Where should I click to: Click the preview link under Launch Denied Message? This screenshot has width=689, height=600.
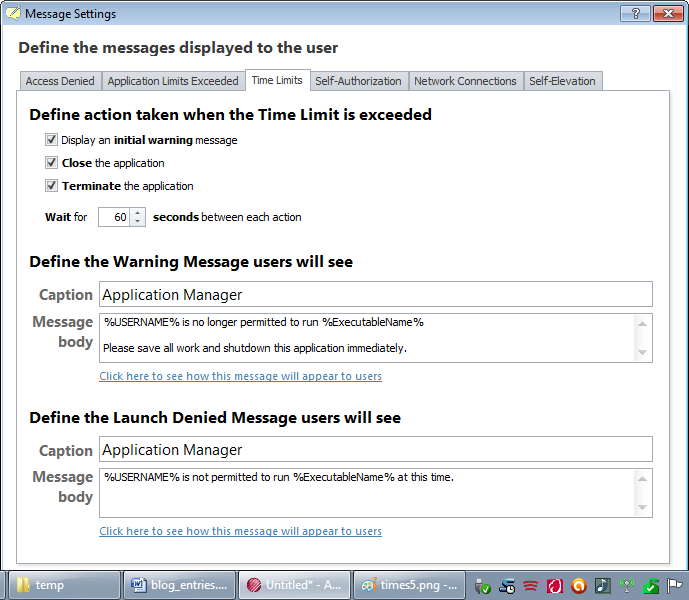pyautogui.click(x=240, y=532)
